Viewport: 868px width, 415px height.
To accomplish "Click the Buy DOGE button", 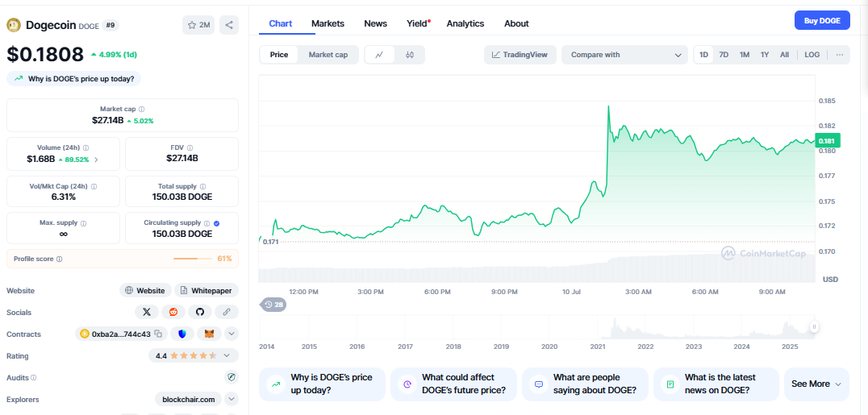I will [822, 21].
